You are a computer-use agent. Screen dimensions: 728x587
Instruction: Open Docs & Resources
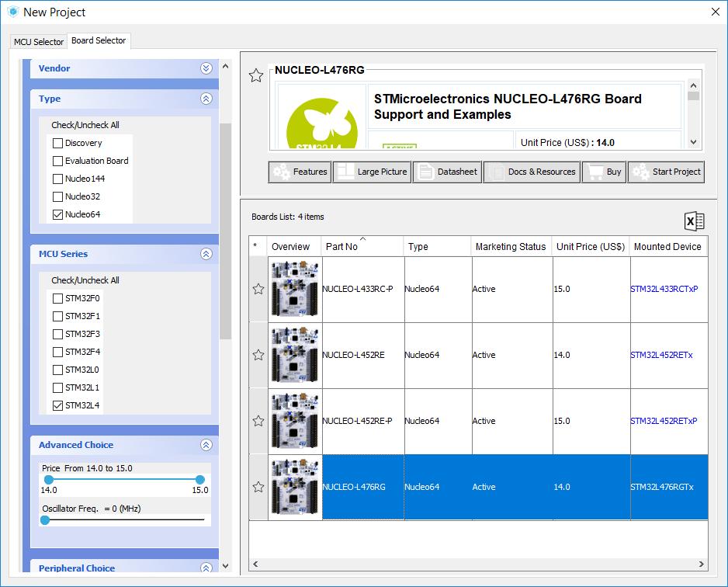tap(532, 172)
